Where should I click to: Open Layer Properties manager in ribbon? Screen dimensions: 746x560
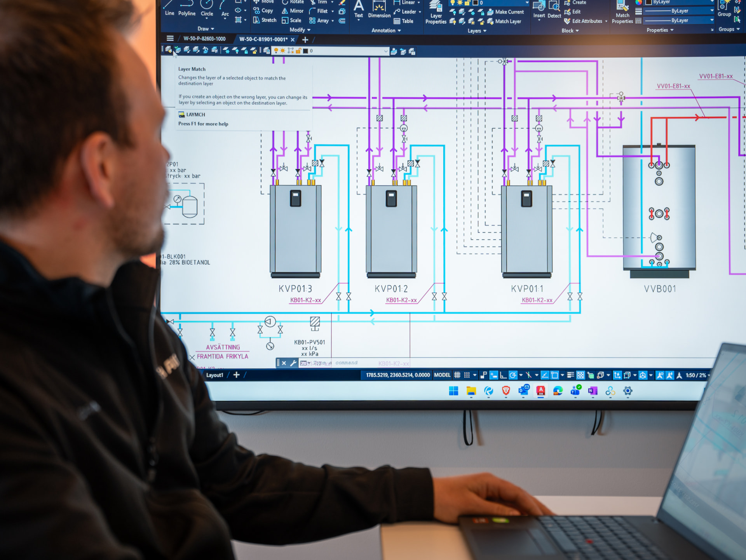tap(436, 12)
